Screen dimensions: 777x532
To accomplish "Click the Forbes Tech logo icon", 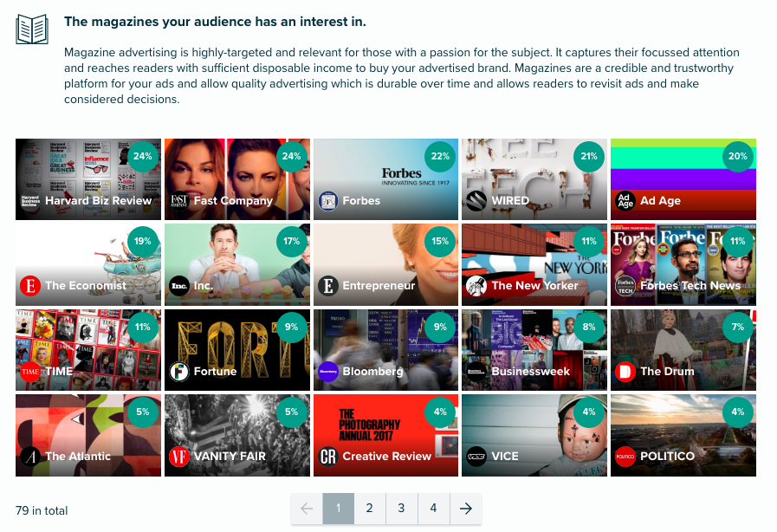I will click(x=625, y=286).
